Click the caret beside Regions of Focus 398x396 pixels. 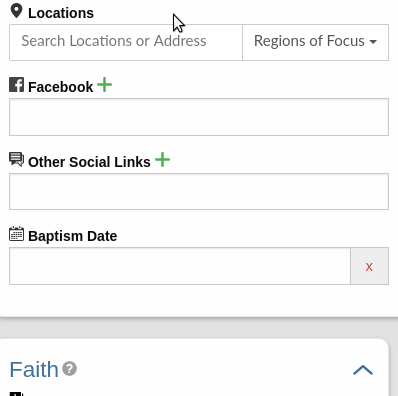[373, 42]
